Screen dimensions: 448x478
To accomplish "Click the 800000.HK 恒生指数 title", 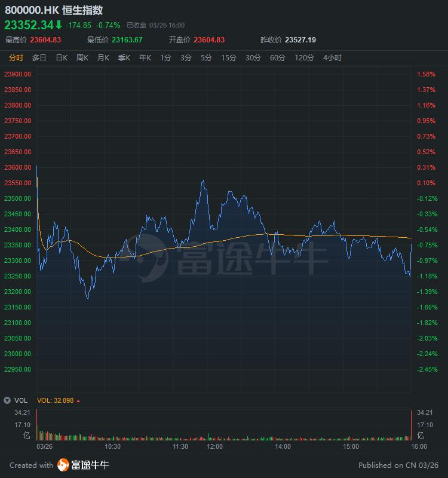I will (54, 10).
